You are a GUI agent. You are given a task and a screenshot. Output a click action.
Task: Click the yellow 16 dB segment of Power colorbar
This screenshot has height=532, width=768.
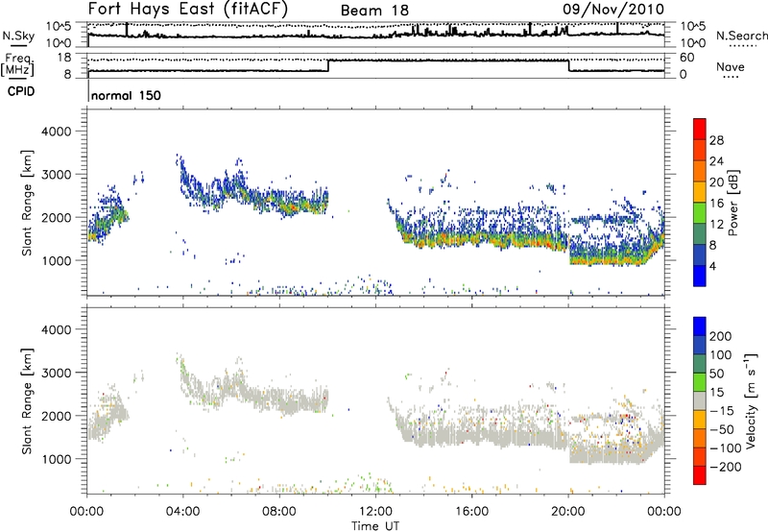point(700,191)
